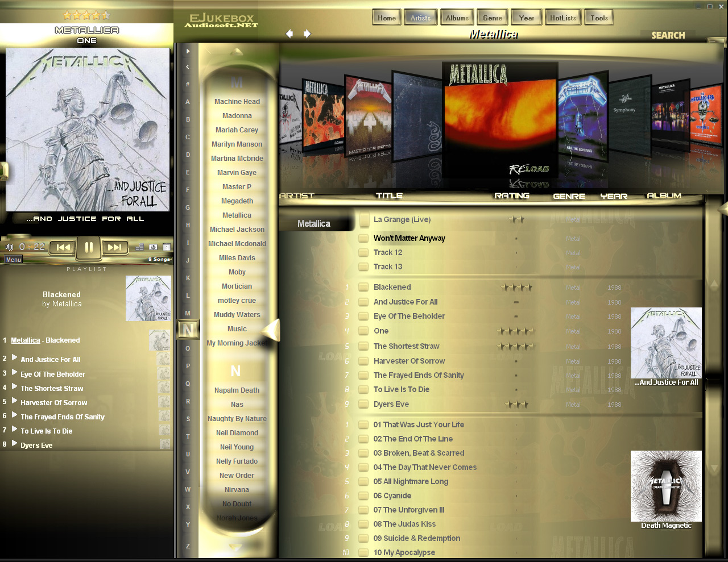
Task: Rate the One track with stars
Action: point(516,331)
